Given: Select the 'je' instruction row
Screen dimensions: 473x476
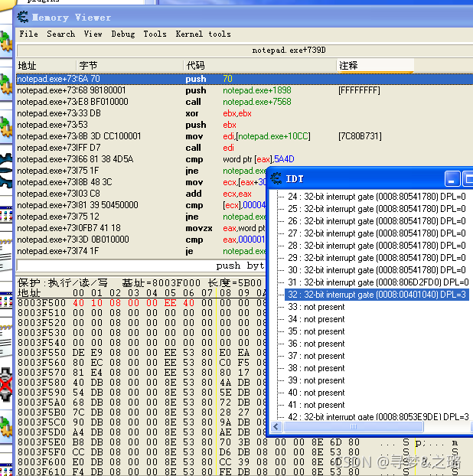Looking at the screenshot, I should [x=141, y=251].
